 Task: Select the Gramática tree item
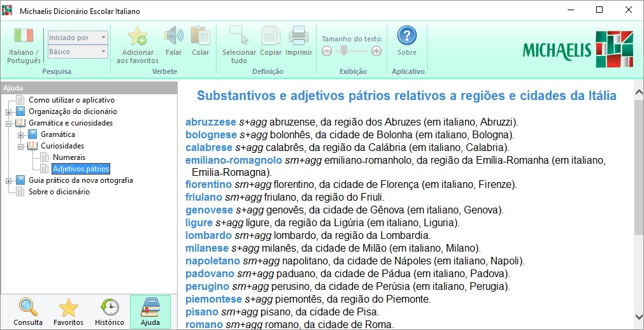(58, 134)
